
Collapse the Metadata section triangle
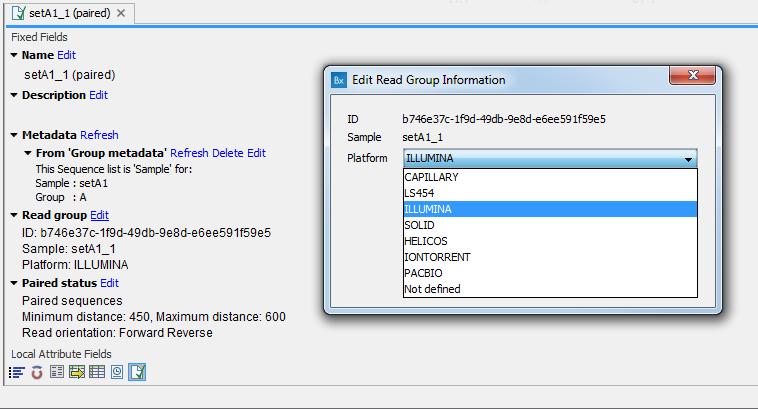click(x=14, y=135)
